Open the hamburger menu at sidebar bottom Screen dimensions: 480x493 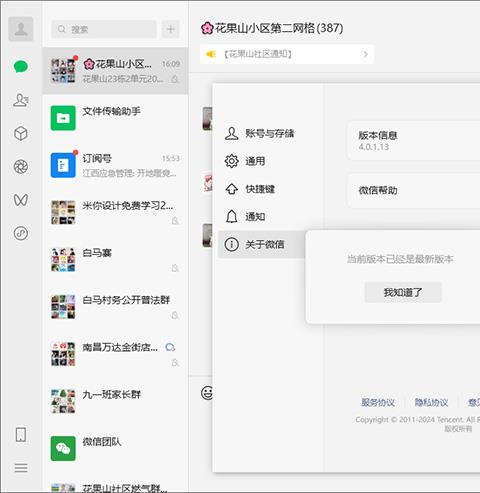click(x=21, y=468)
